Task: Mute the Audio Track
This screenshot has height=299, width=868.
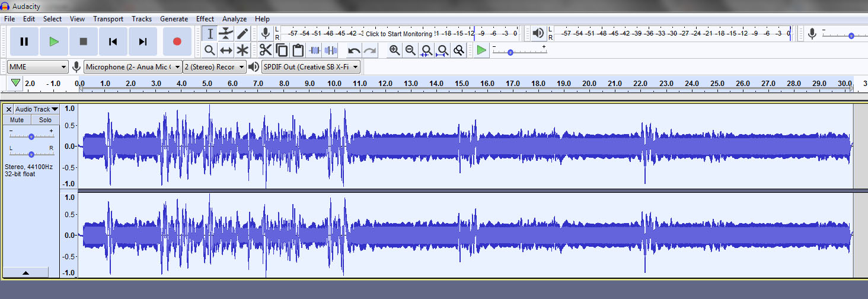Action: tap(17, 120)
